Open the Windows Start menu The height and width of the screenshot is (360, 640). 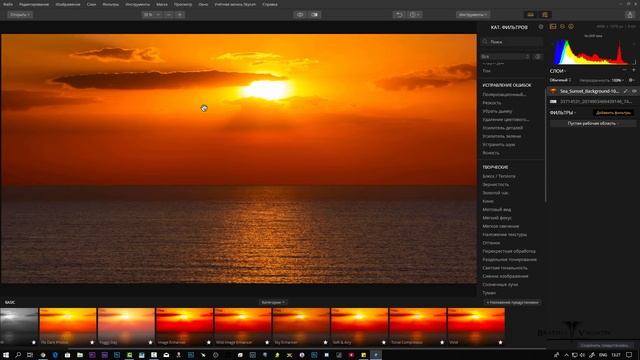[x=6, y=355]
